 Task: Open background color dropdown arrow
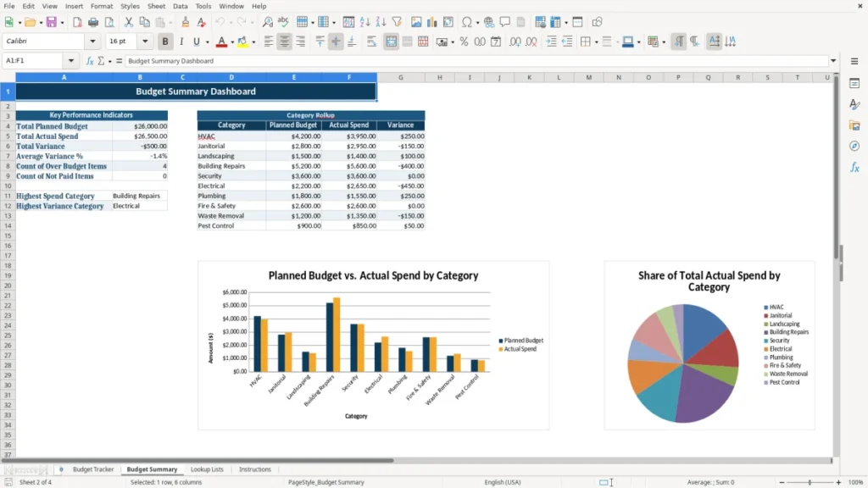(253, 42)
